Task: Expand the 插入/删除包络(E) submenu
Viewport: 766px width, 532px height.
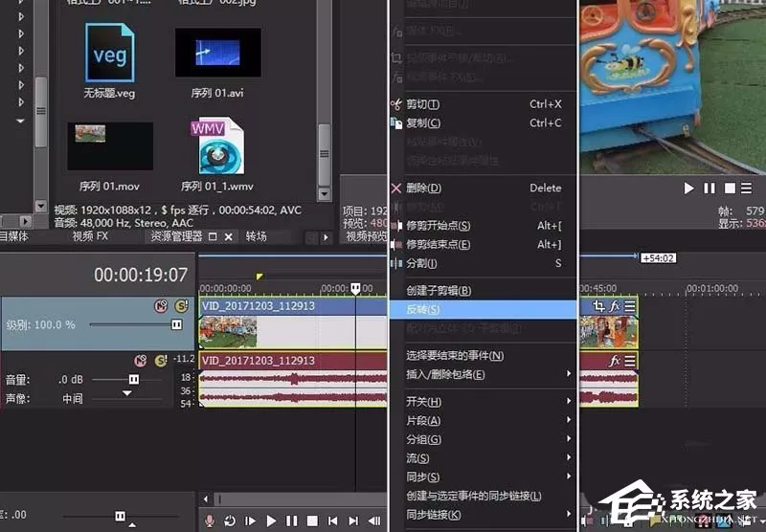Action: click(x=484, y=374)
